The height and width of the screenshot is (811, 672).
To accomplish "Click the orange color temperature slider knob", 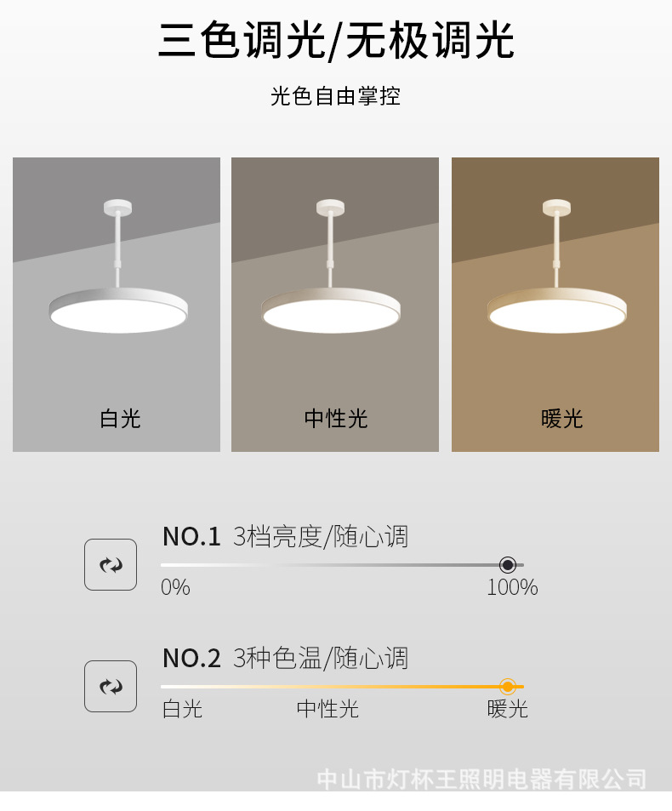I will click(508, 686).
